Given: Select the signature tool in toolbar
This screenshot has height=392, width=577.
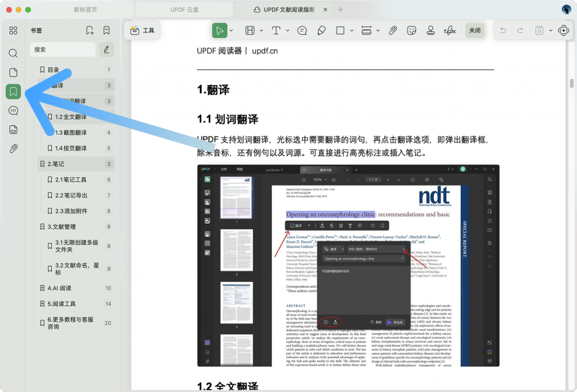Looking at the screenshot, I should coord(450,30).
